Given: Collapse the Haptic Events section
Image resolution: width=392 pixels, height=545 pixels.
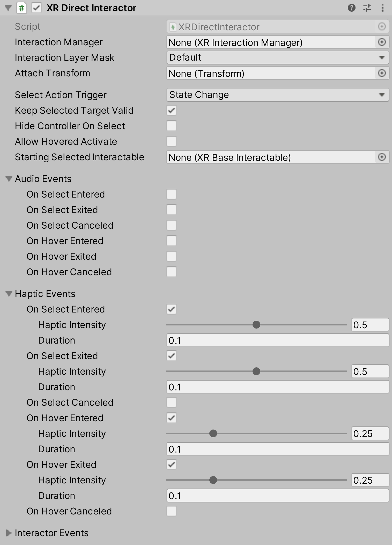Looking at the screenshot, I should point(9,294).
